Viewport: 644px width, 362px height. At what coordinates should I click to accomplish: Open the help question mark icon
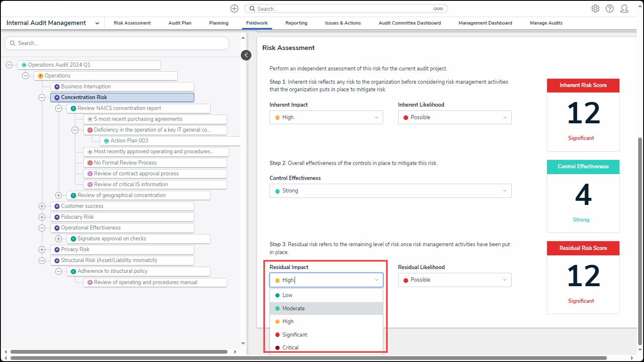tap(609, 9)
